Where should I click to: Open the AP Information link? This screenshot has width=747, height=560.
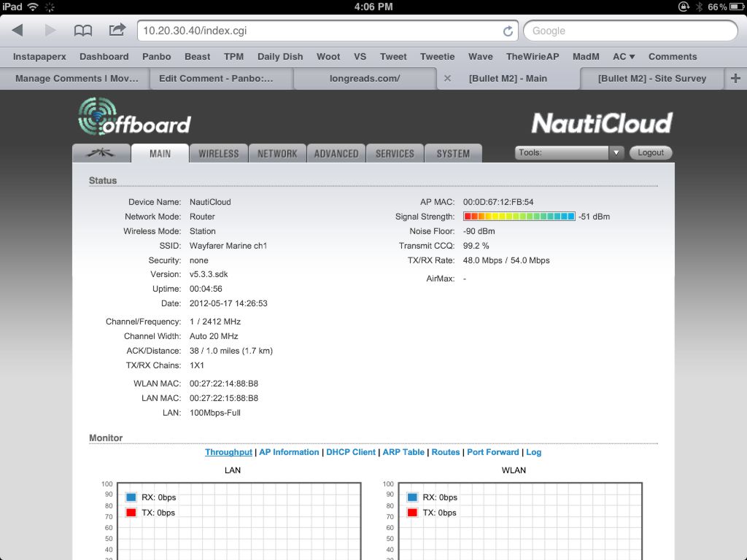[289, 452]
